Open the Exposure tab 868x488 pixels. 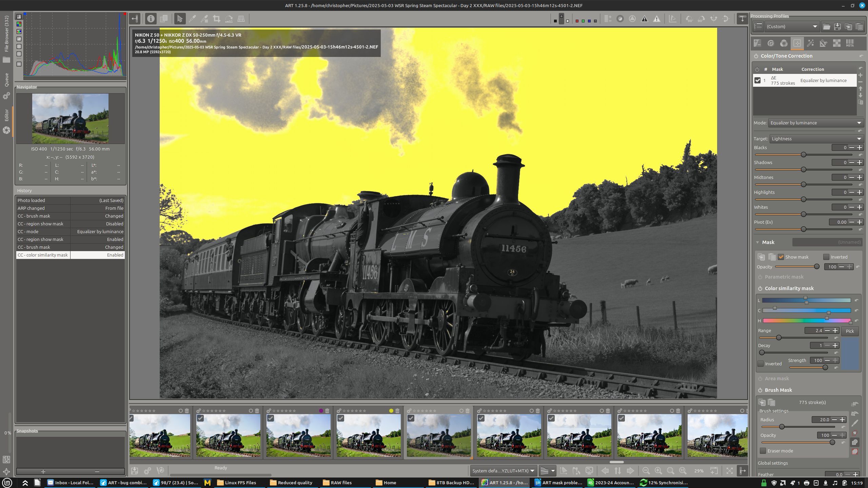point(757,43)
